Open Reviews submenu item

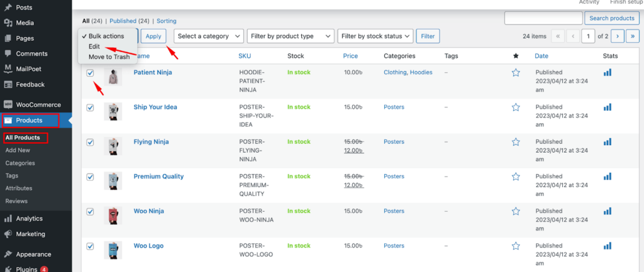(x=16, y=201)
